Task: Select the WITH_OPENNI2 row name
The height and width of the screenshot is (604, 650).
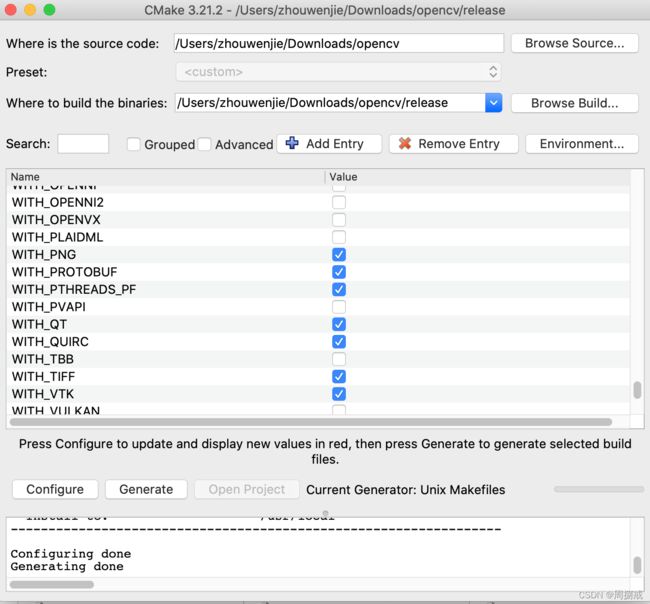Action: click(58, 202)
